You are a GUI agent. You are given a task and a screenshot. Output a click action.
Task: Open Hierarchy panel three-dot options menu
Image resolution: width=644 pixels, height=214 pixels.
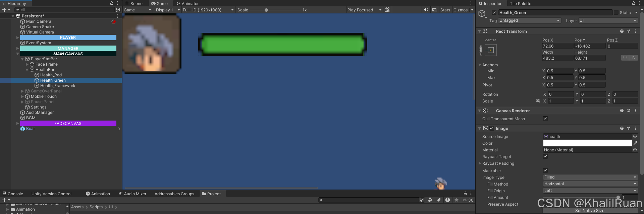click(x=117, y=3)
